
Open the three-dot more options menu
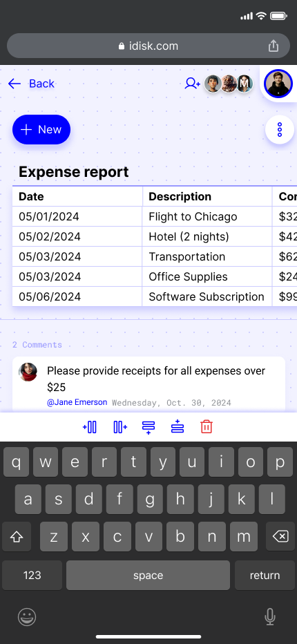pyautogui.click(x=280, y=130)
